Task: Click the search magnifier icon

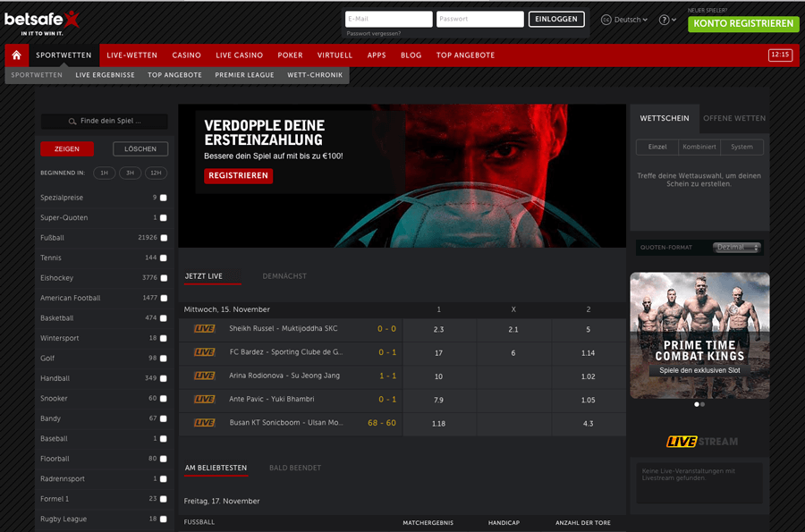Action: coord(72,121)
